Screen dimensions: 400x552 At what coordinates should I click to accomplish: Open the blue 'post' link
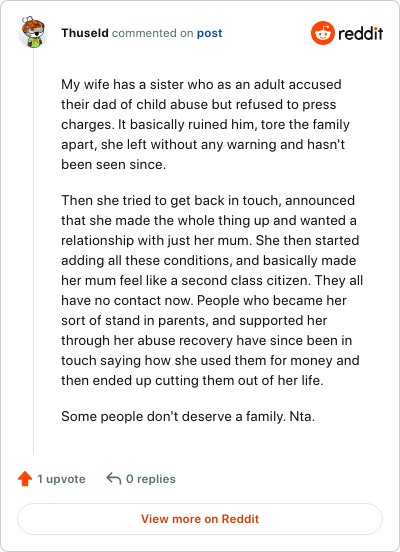tap(210, 33)
